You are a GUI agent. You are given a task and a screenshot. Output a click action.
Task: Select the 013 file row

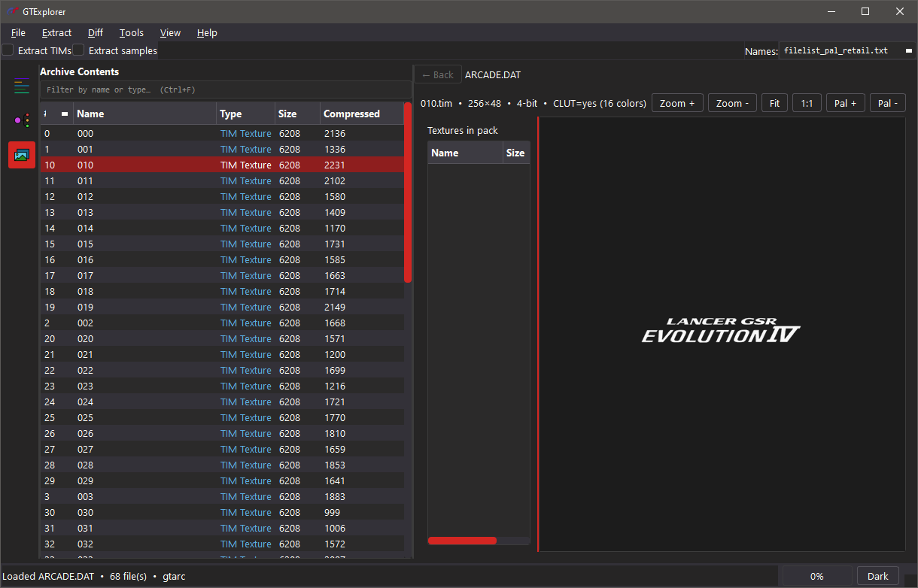click(222, 212)
